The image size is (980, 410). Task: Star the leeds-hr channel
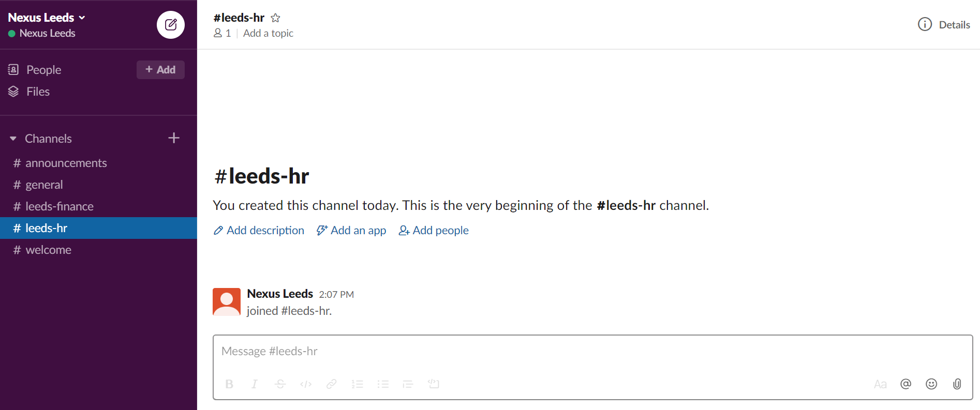[x=275, y=17]
